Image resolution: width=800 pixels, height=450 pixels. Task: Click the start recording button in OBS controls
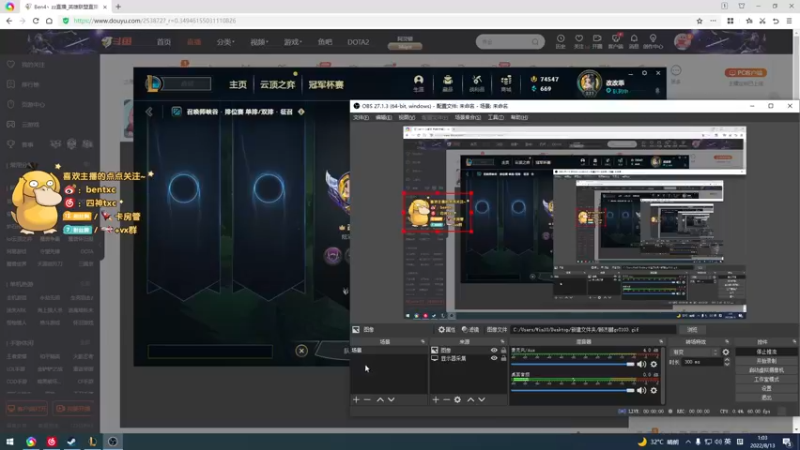[766, 361]
